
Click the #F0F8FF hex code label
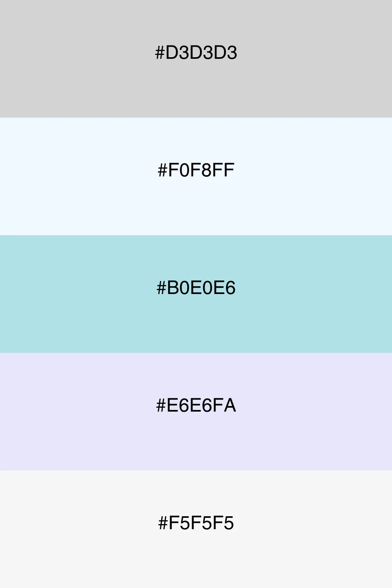click(196, 171)
